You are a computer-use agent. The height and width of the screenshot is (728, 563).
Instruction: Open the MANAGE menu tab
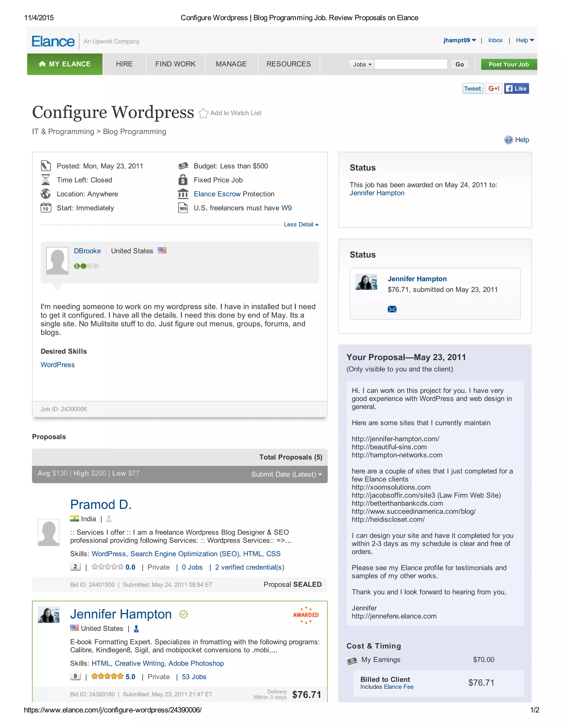point(231,64)
